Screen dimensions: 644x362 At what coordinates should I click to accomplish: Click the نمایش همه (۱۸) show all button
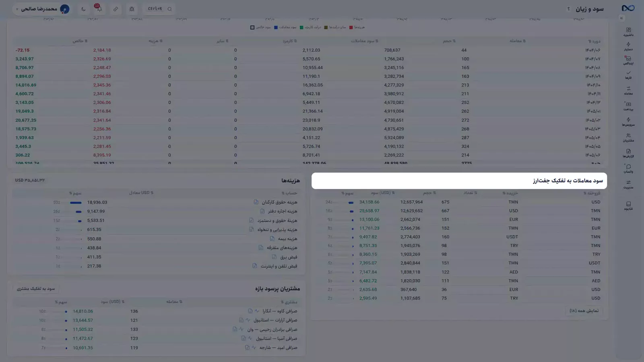tap(584, 311)
